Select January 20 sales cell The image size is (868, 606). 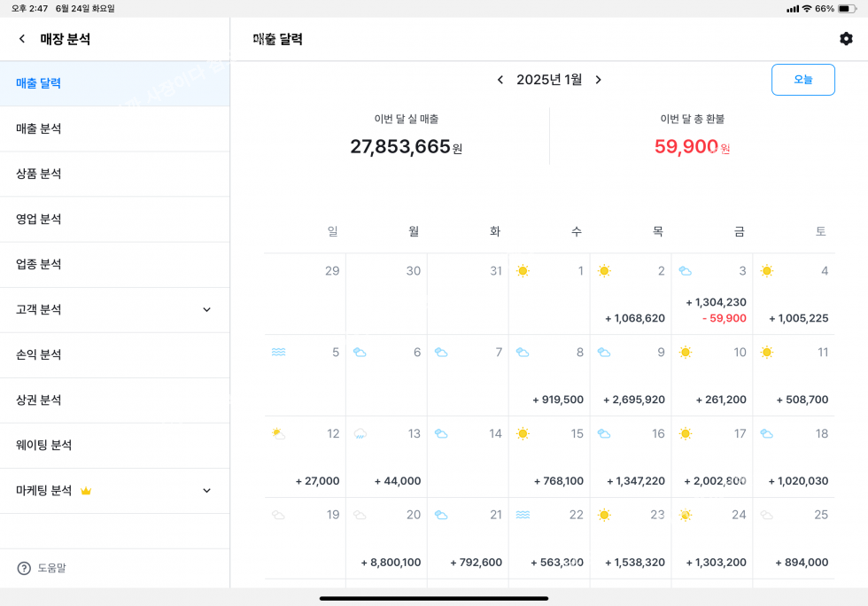click(386, 539)
